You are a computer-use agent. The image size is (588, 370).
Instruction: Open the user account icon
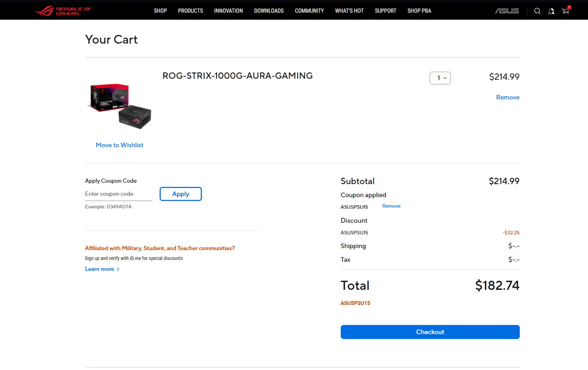[551, 11]
